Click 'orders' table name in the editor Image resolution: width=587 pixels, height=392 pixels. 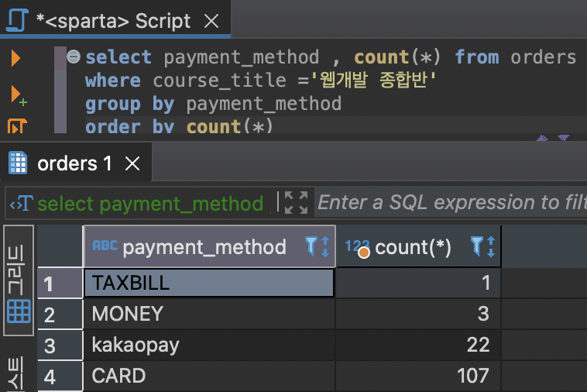coord(543,57)
